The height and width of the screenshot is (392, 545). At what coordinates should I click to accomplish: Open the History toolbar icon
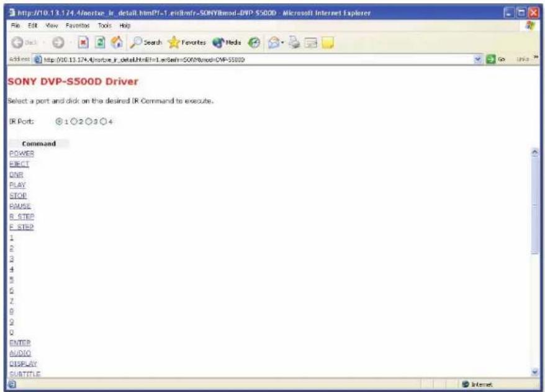[x=254, y=43]
